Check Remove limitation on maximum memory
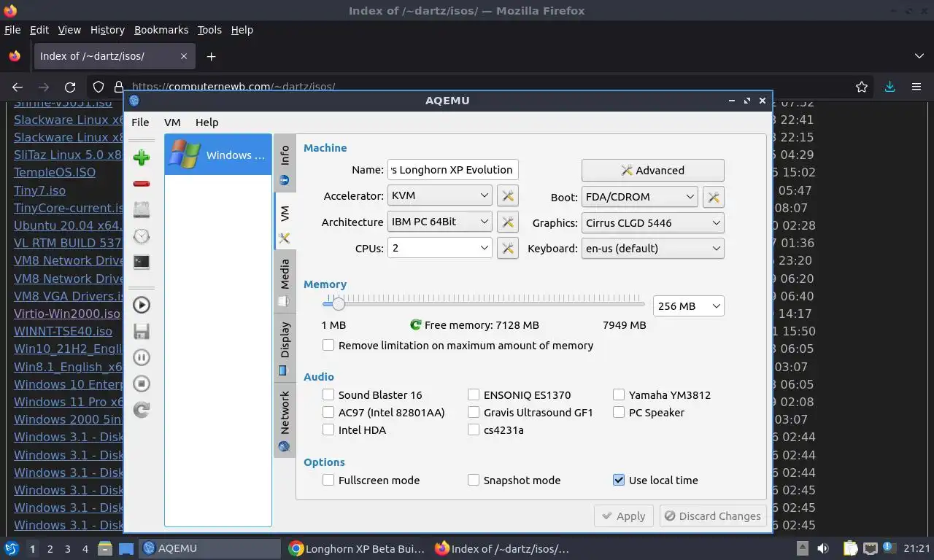The height and width of the screenshot is (560, 934). pos(328,345)
